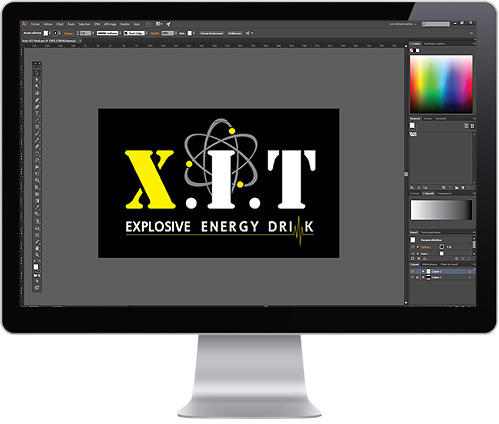Select the Zoom tool in toolbar
The image size is (499, 424).
click(37, 255)
